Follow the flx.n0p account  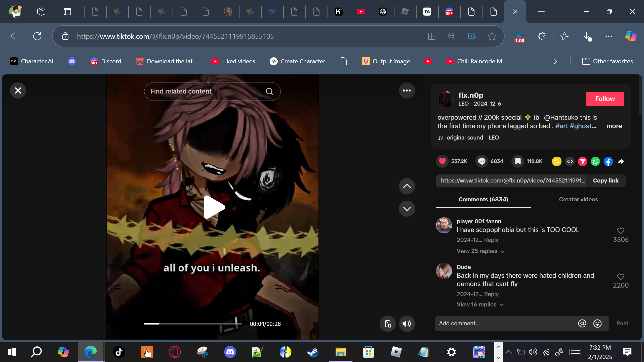[x=605, y=99]
